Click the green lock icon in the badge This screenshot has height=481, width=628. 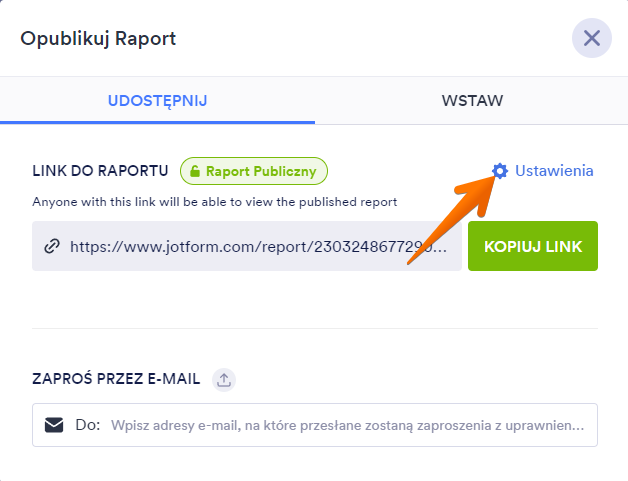click(x=194, y=171)
